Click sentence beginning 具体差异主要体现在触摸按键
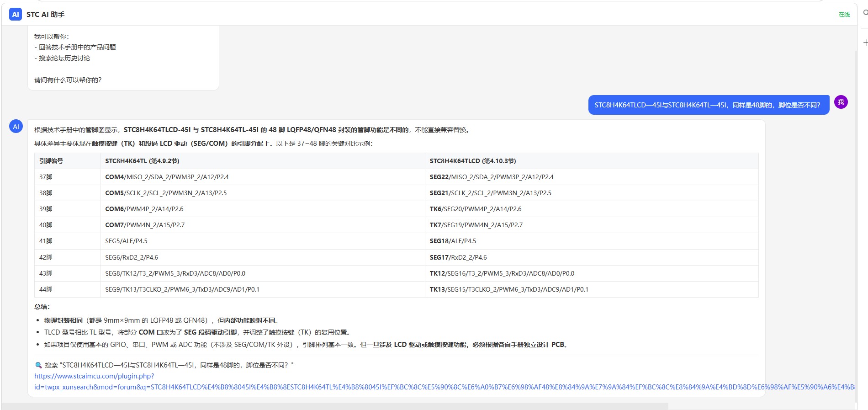The height and width of the screenshot is (410, 868). click(203, 144)
